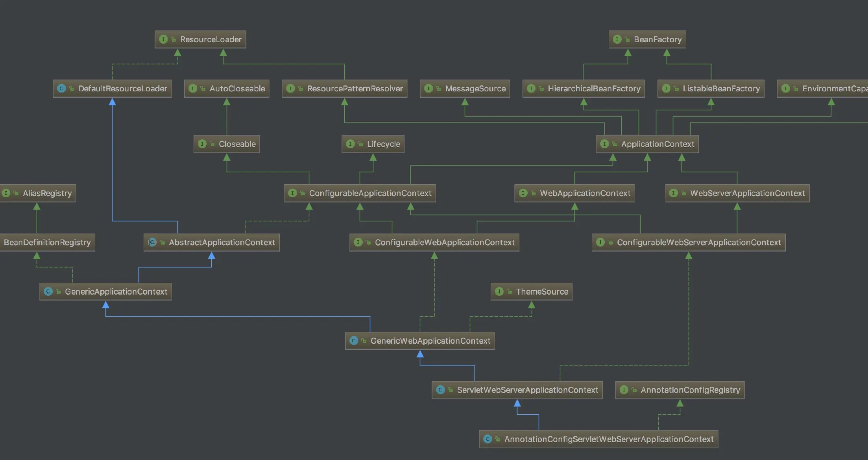Select the AutoCloseable interface node
Screen dimensions: 868x460
coord(237,89)
